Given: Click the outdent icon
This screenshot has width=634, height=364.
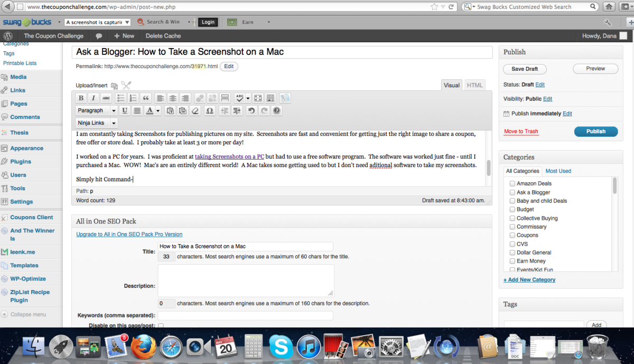Looking at the screenshot, I should pos(225,110).
